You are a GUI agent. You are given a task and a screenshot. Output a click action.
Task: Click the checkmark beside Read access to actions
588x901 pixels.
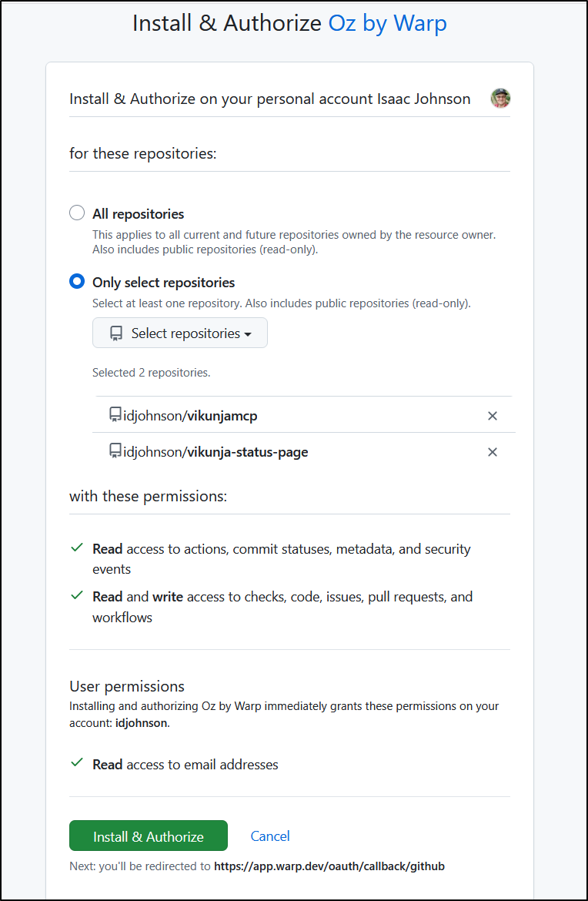[x=76, y=548]
